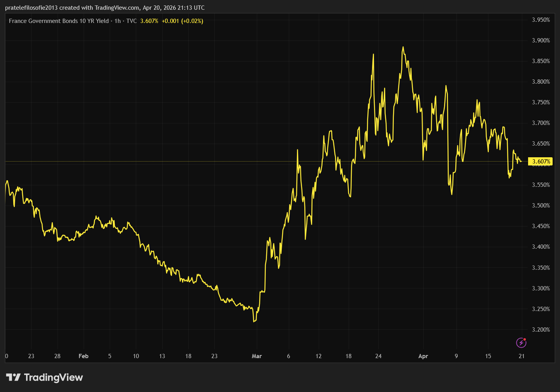Click the 10 date label on the time axis
The width and height of the screenshot is (560, 392).
[136, 356]
